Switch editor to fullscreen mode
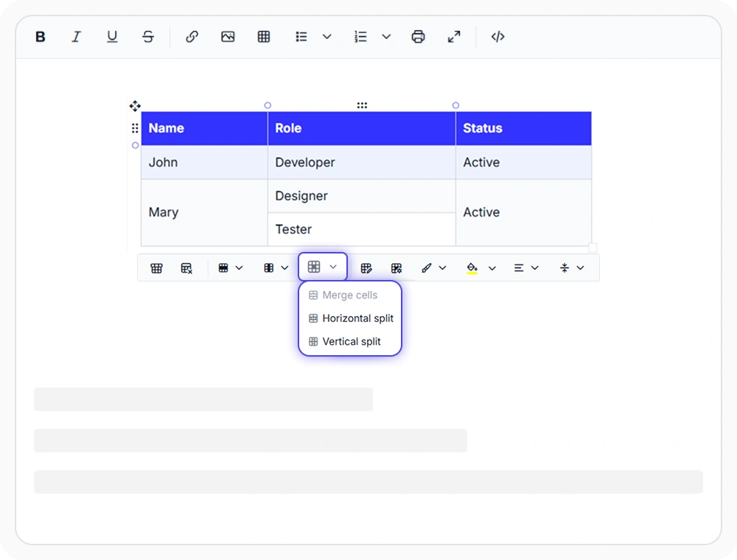The image size is (737, 560). (x=454, y=37)
